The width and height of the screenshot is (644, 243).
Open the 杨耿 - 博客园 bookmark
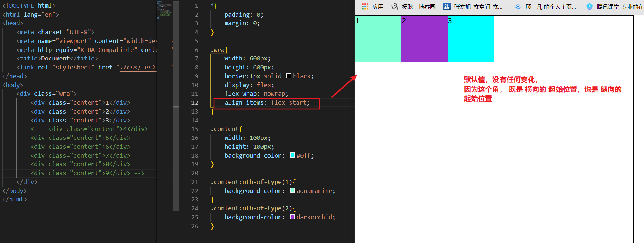pyautogui.click(x=414, y=7)
